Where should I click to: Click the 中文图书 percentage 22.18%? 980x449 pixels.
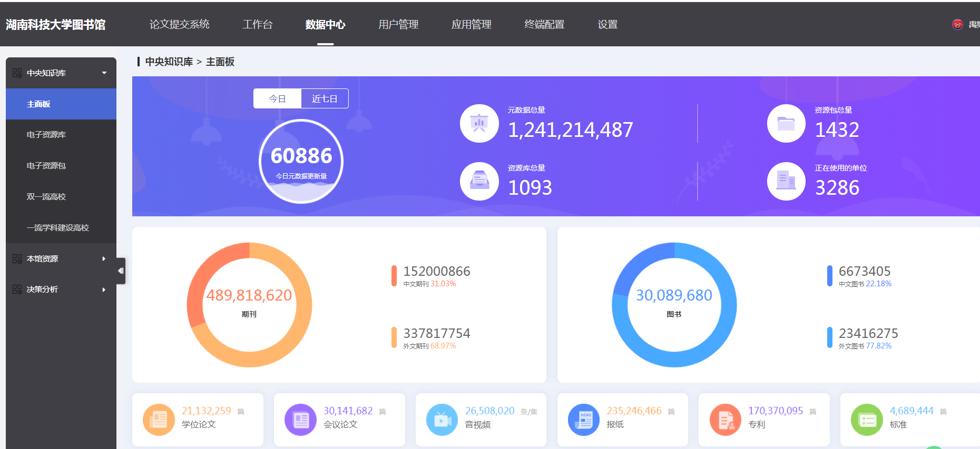tap(879, 284)
